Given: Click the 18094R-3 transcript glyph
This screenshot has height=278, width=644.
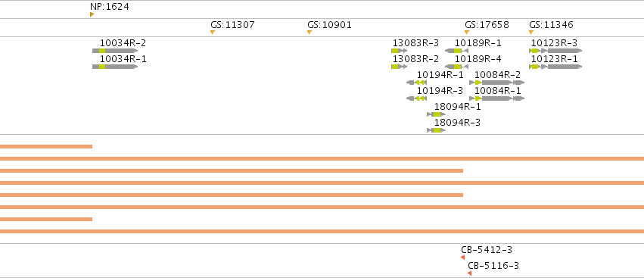Looking at the screenshot, I should [x=436, y=130].
